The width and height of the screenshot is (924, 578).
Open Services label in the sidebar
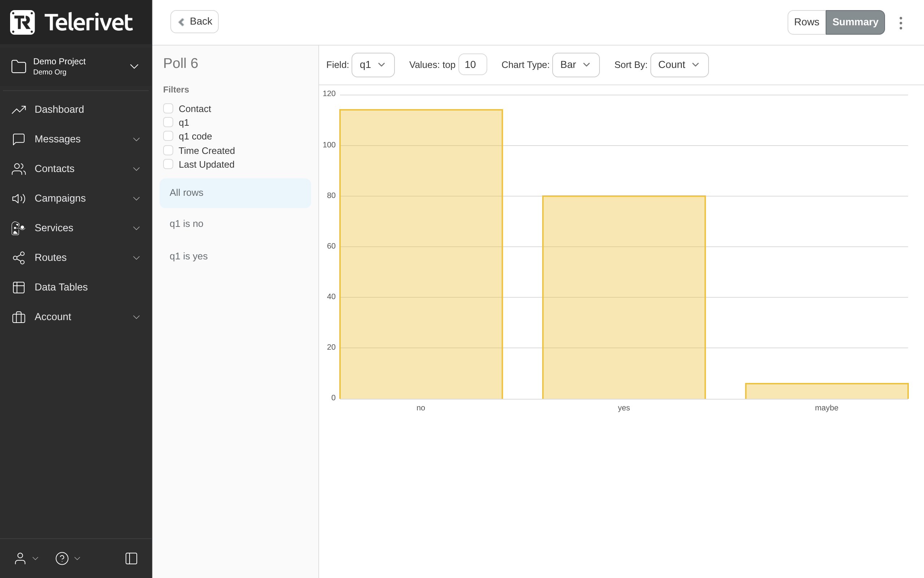[54, 228]
